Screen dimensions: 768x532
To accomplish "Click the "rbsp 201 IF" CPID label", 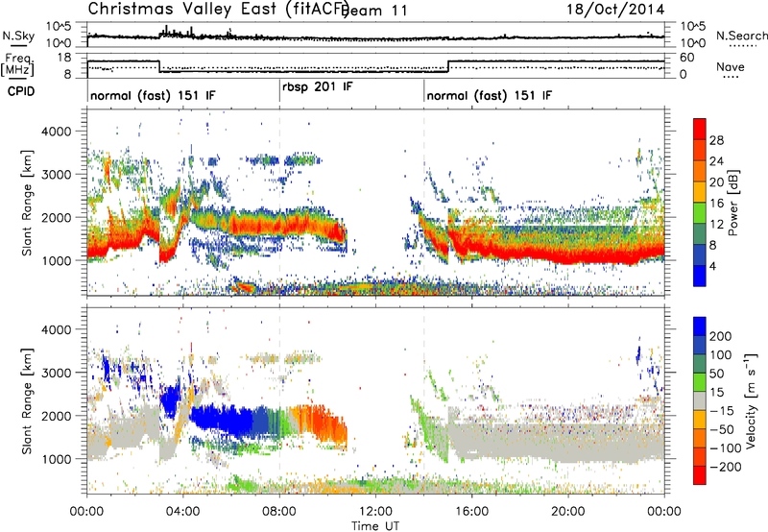I will [x=317, y=87].
